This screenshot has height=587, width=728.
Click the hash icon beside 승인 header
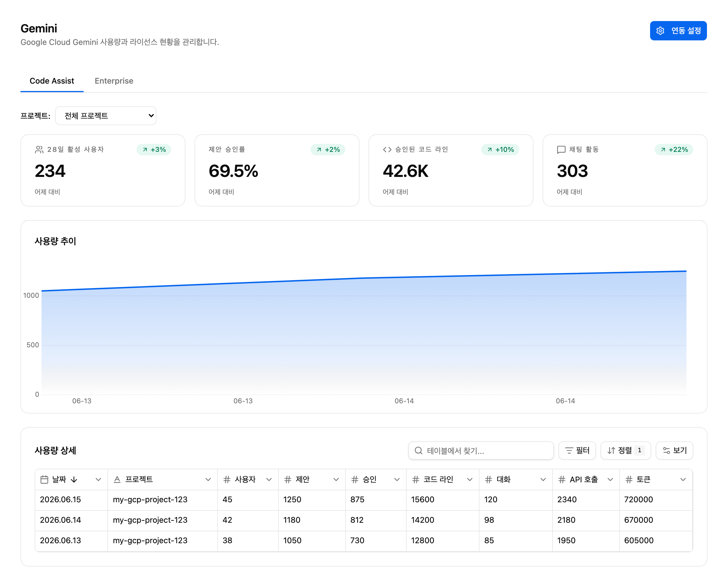coord(355,479)
